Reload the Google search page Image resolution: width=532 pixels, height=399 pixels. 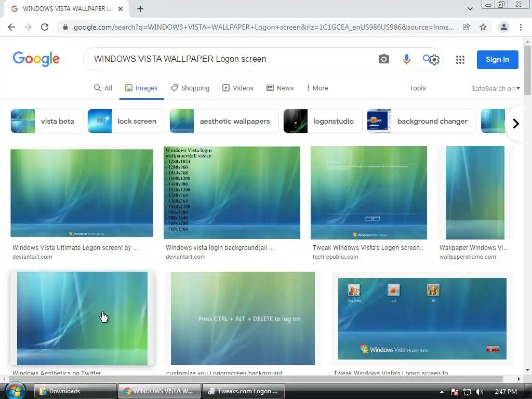pyautogui.click(x=45, y=27)
